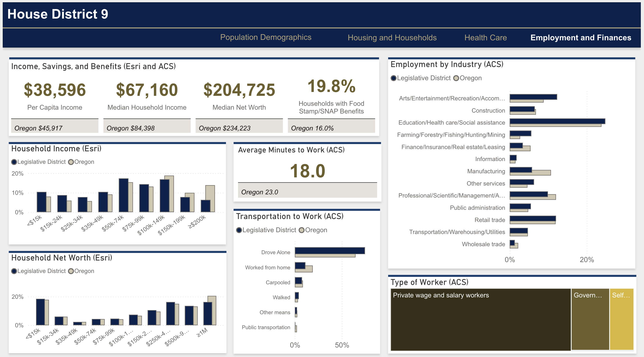The image size is (644, 357).
Task: Switch to Housing and Households tab
Action: coord(392,38)
